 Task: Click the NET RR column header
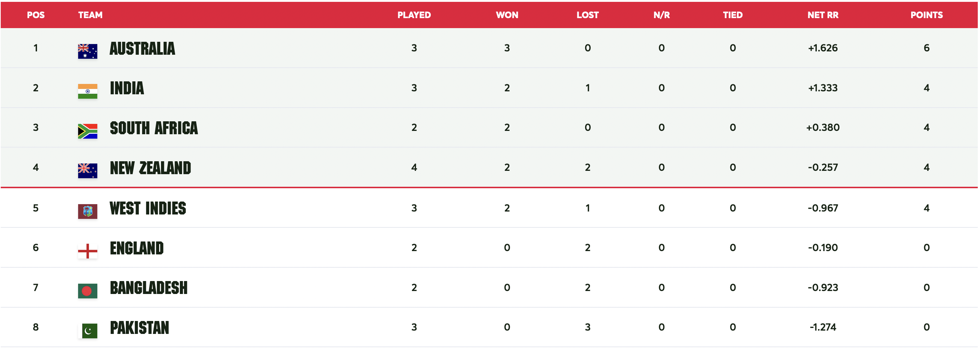[822, 15]
